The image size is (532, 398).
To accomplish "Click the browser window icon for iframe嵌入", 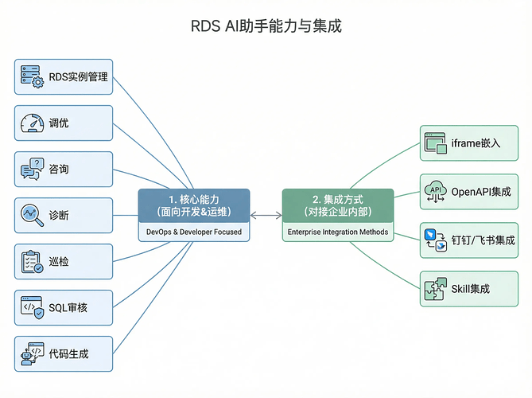I will pos(436,143).
